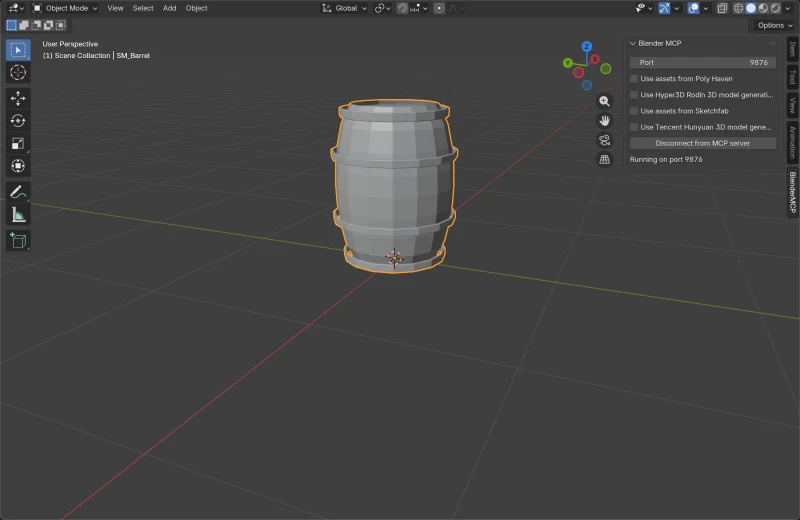
Task: Enable Use Hyper3D Rodin 3D model generation
Action: (634, 95)
